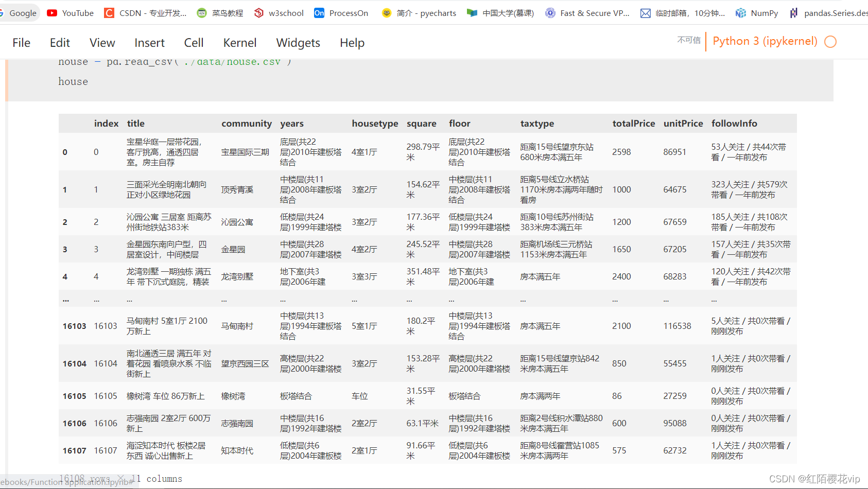Viewport: 868px width, 489px height.
Task: Open the pyecharts bookmark icon
Action: [x=387, y=13]
